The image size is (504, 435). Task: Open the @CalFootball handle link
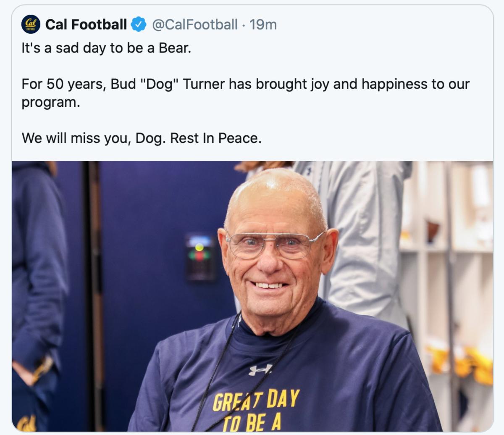194,25
